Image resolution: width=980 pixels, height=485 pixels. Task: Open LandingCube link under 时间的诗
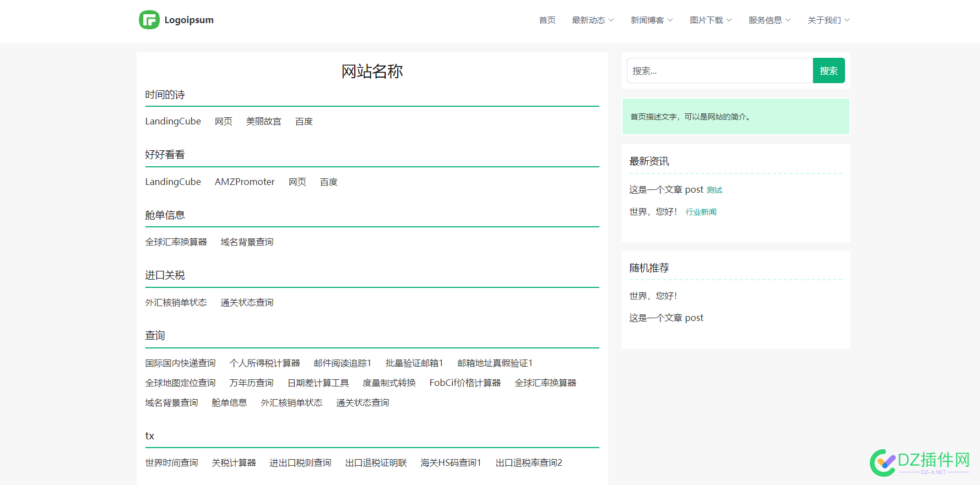[173, 121]
